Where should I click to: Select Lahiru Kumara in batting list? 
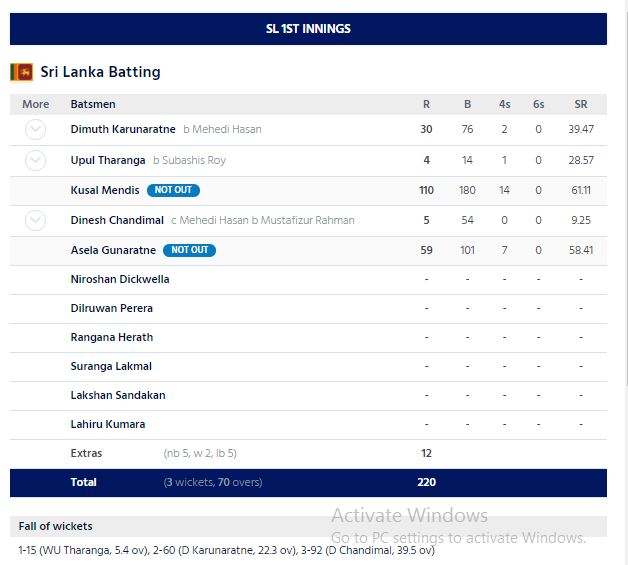pyautogui.click(x=107, y=424)
